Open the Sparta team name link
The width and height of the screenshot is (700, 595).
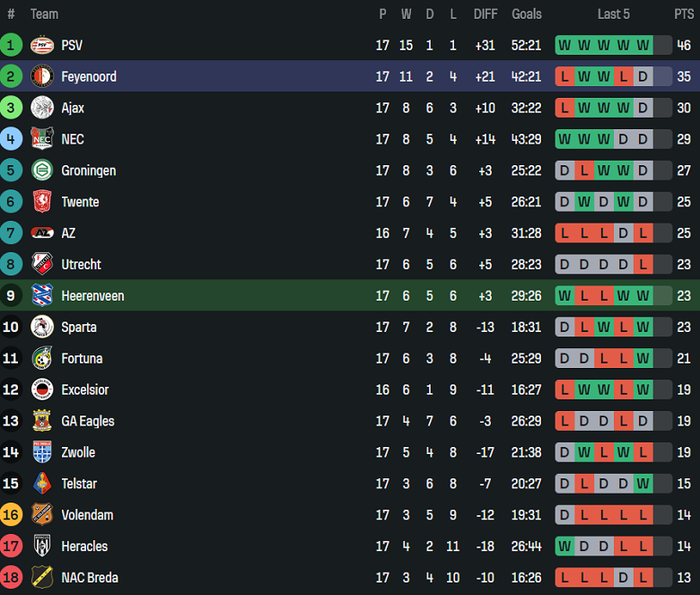tap(79, 328)
